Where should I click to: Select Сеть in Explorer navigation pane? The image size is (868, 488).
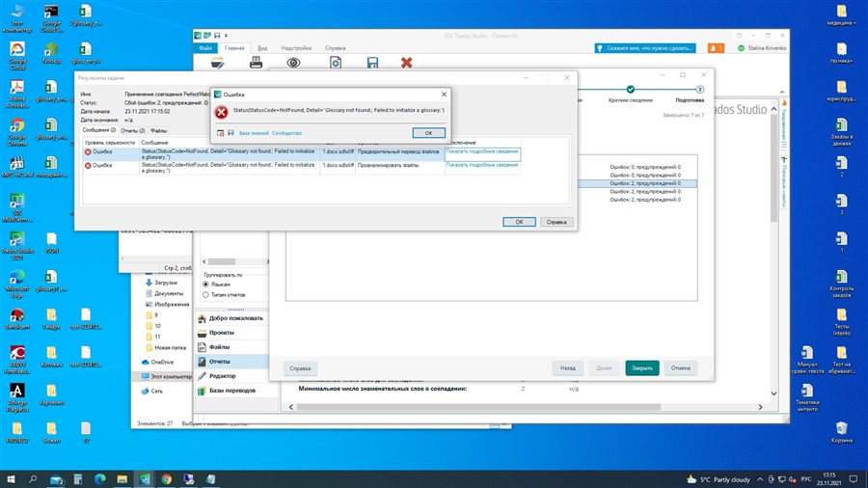[x=152, y=391]
